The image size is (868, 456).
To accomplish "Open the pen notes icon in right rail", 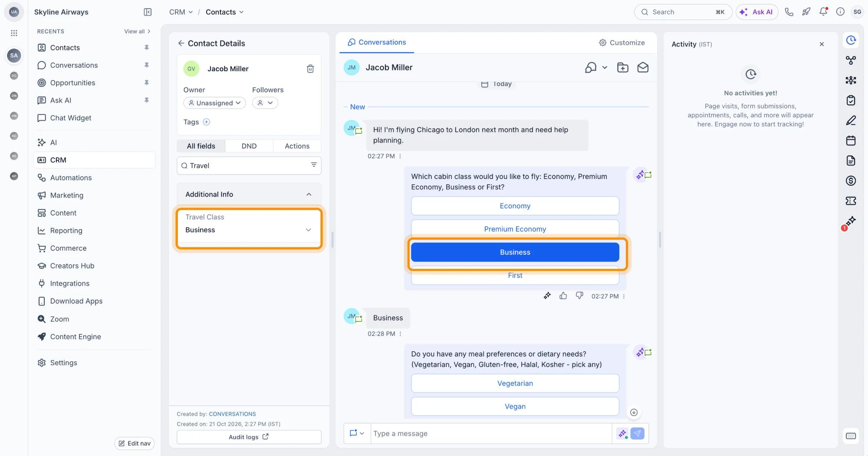I will point(851,121).
